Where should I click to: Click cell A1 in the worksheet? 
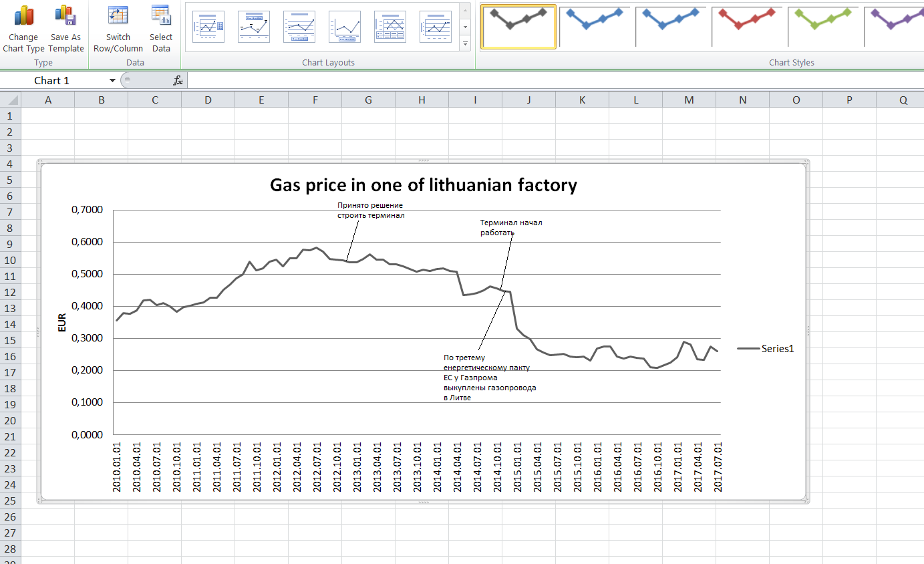[48, 116]
